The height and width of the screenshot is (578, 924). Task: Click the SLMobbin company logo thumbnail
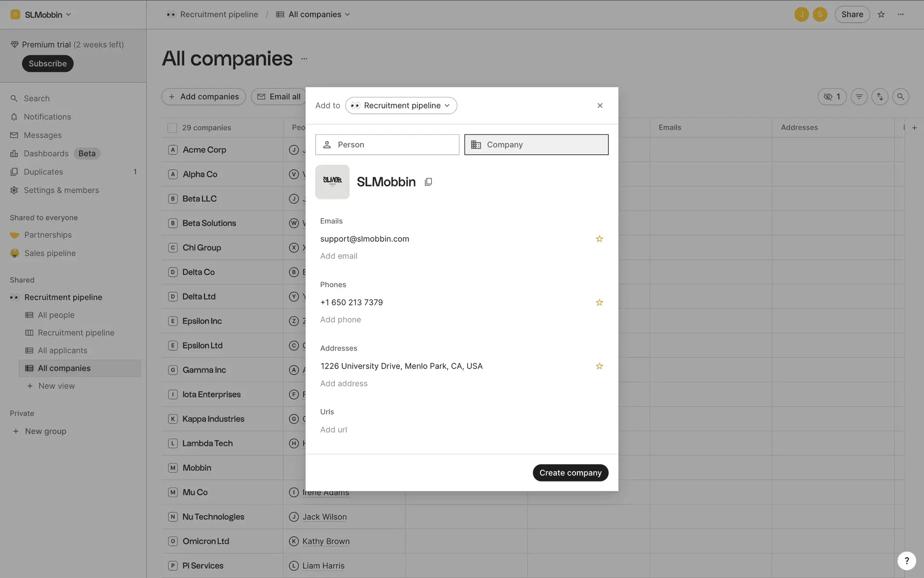[x=332, y=182]
